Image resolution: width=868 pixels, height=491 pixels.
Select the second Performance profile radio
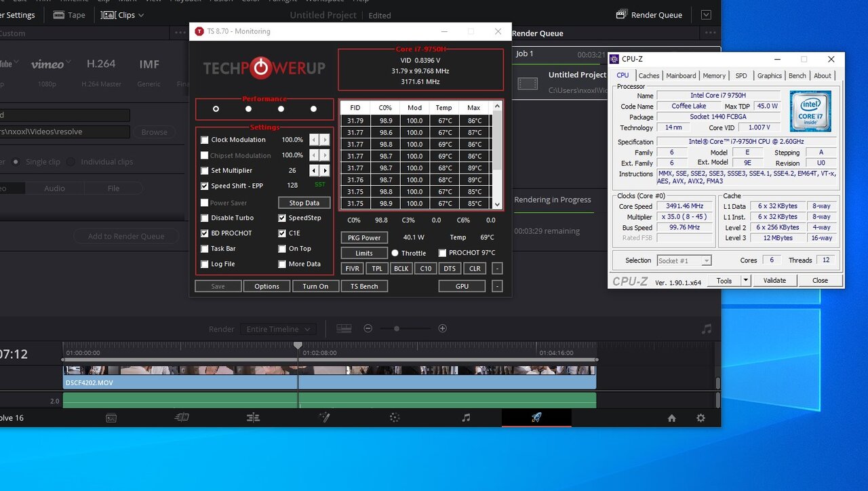tap(248, 109)
